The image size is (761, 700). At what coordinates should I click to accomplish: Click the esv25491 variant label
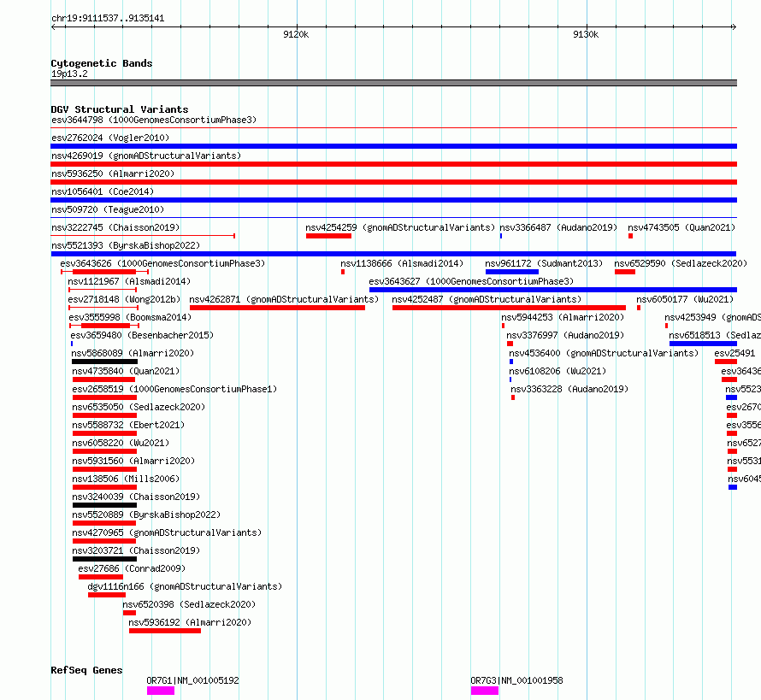[x=734, y=353]
